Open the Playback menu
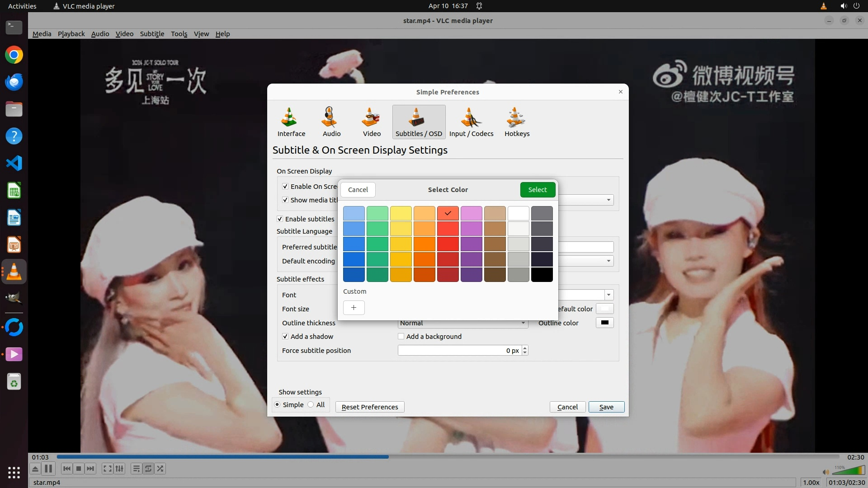The image size is (868, 488). pos(71,34)
